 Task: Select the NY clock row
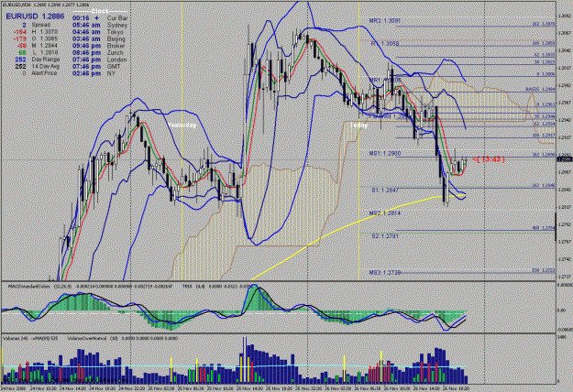(94, 73)
